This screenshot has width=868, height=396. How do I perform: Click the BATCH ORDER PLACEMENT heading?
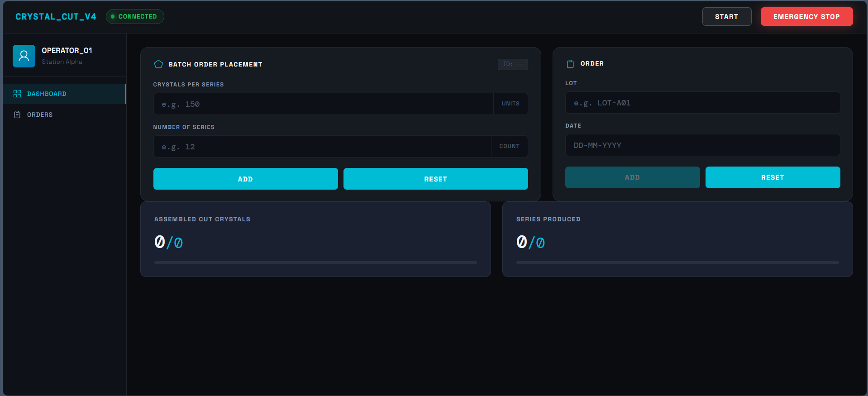pos(215,65)
